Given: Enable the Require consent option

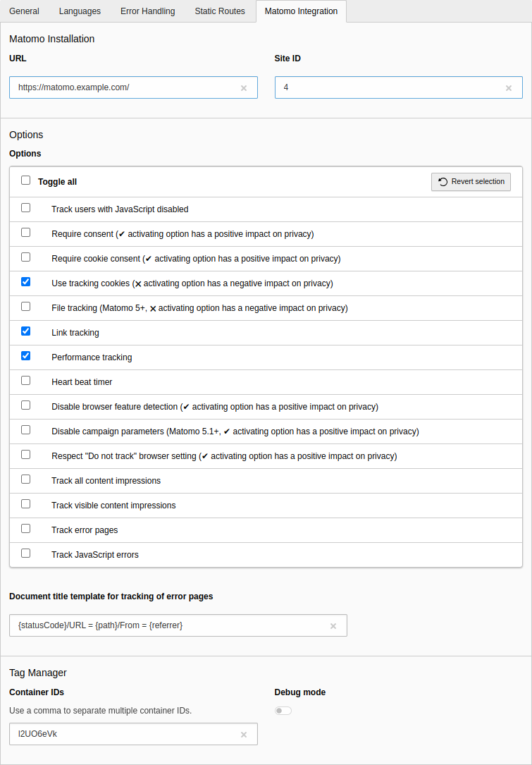Looking at the screenshot, I should (x=25, y=232).
